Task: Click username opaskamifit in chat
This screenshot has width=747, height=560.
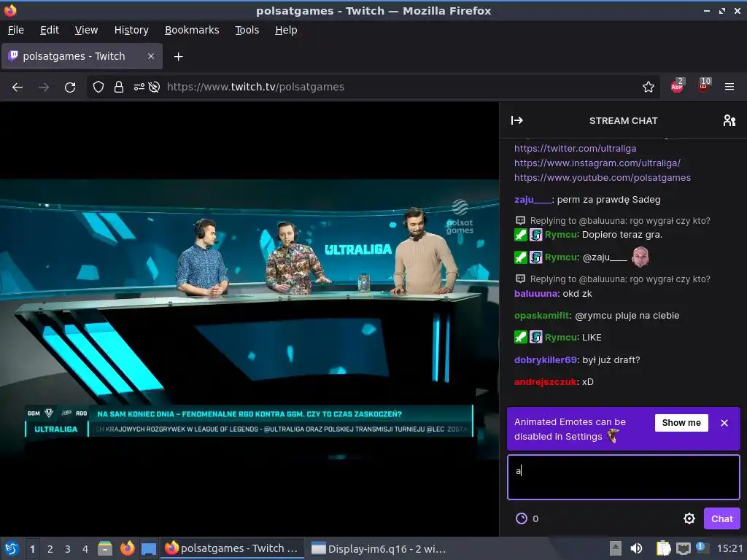Action: [x=542, y=315]
